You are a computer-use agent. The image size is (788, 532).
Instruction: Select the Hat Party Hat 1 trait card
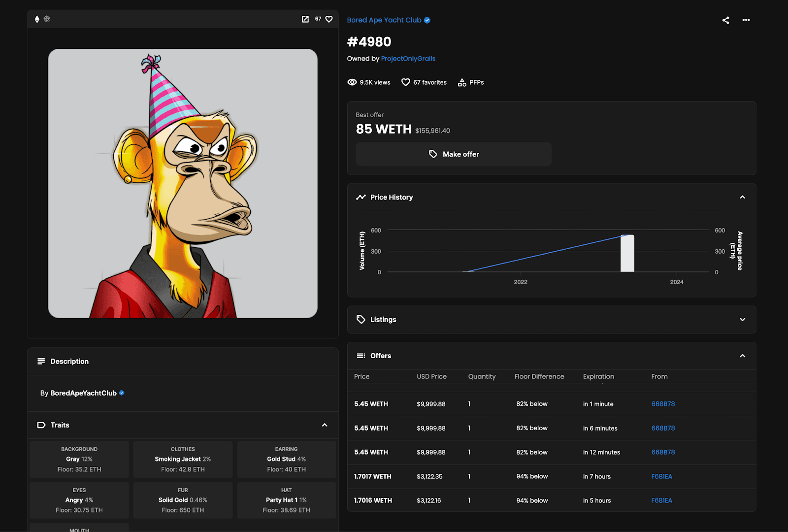coord(287,500)
